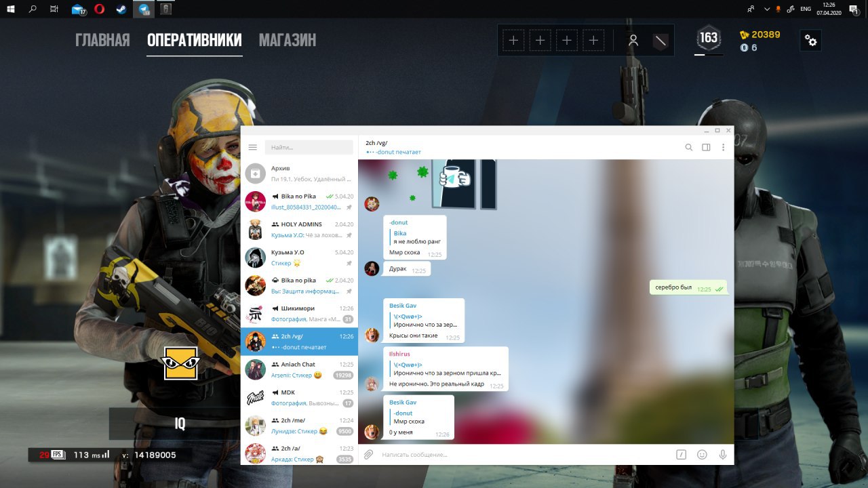Viewport: 868px width, 488px height.
Task: Open the Bika no Pika channel chat
Action: pos(299,201)
